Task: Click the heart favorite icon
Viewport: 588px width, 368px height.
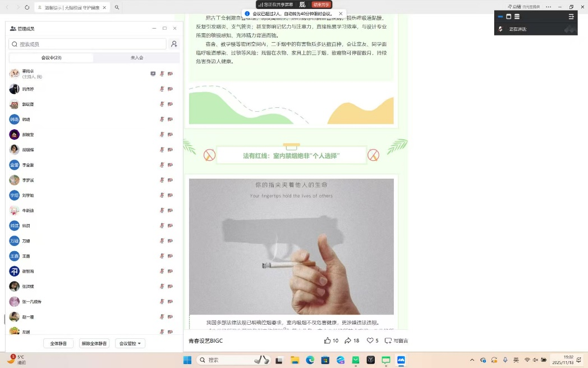Action: pos(370,340)
